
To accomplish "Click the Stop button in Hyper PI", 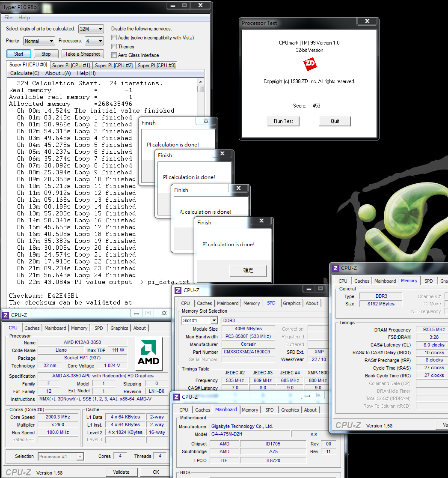I will click(46, 54).
